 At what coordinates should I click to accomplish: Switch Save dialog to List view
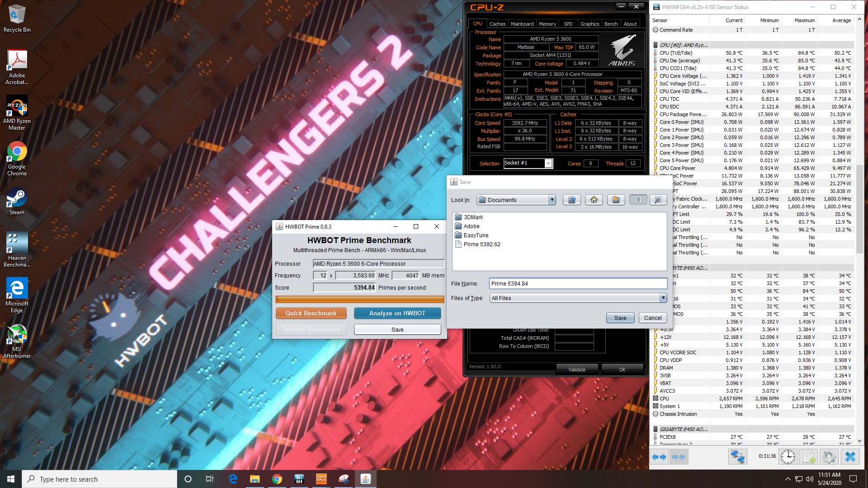(x=638, y=200)
